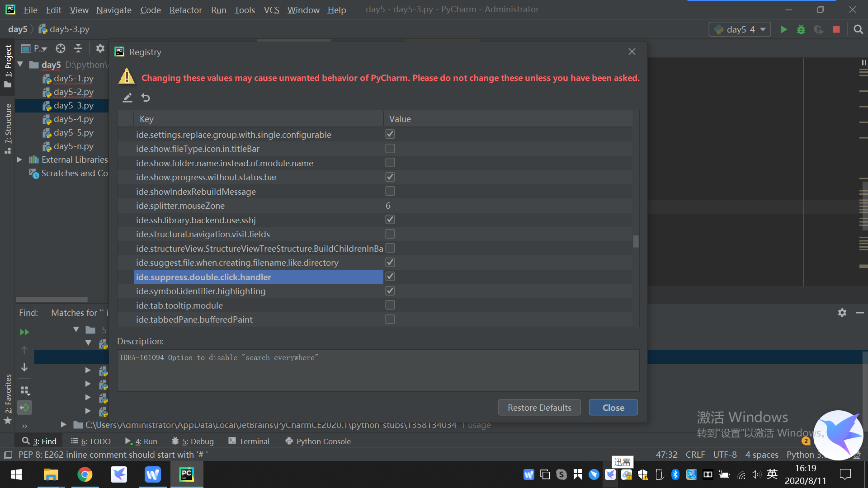Expand the last collapsed file in Find results
This screenshot has height=488, width=868.
pos(88,411)
